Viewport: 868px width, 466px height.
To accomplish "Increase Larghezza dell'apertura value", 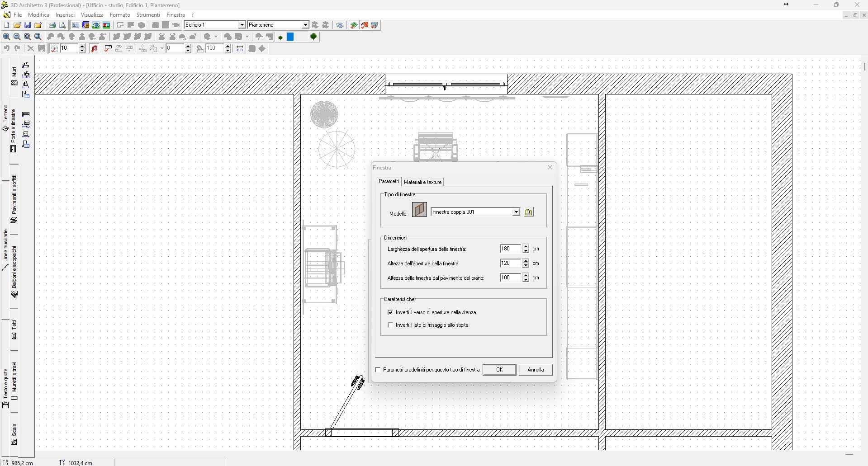I will point(526,247).
